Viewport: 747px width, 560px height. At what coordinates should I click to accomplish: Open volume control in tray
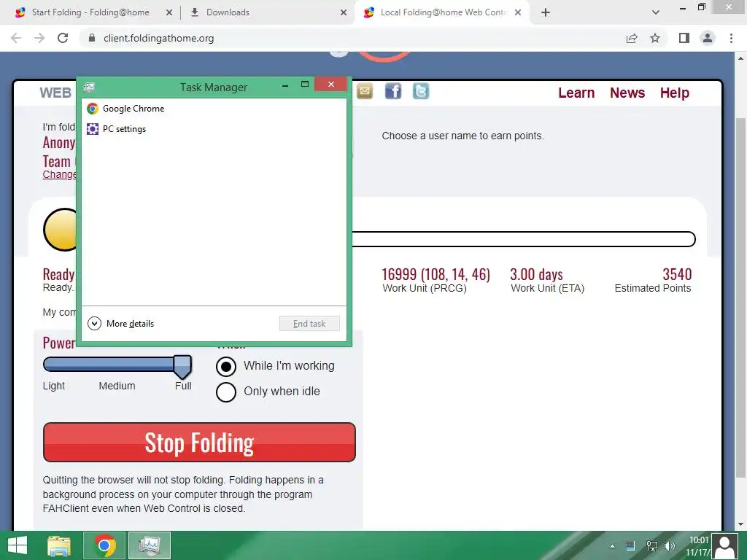coord(670,546)
